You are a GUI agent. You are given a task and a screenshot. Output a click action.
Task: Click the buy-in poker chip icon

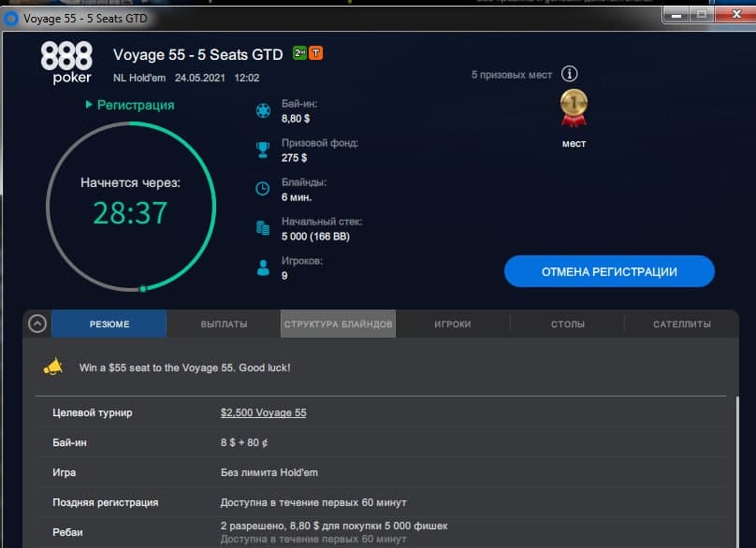(263, 111)
